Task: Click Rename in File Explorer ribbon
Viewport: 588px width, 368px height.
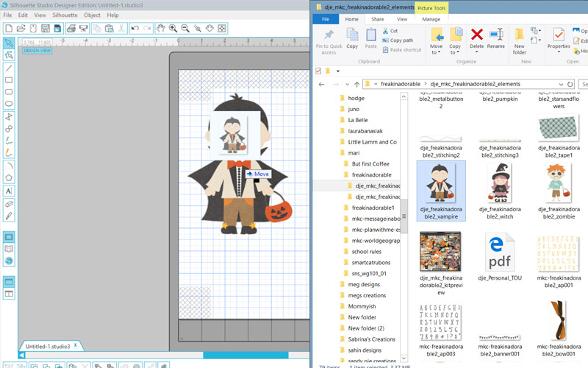Action: point(495,38)
